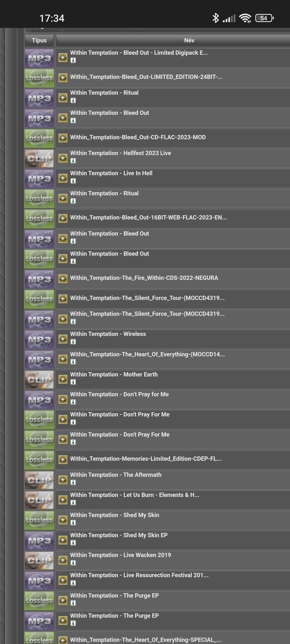
Task: Expand the Wireless torrent row
Action: click(63, 339)
